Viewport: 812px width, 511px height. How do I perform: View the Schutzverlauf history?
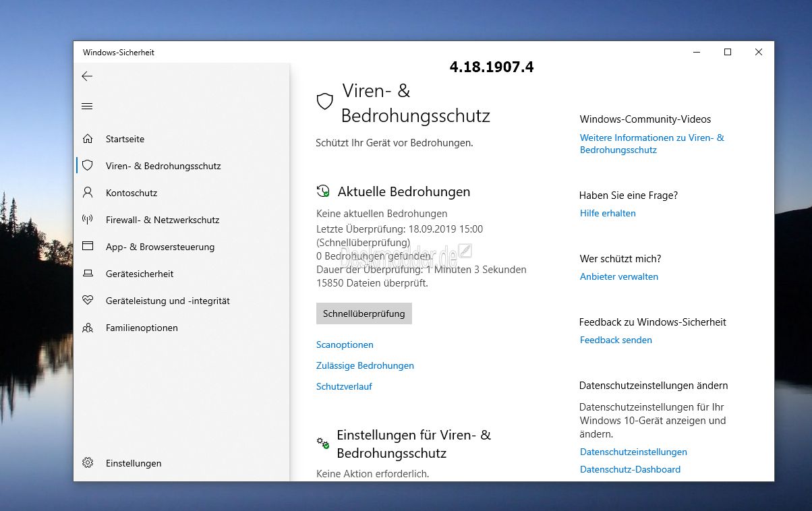(x=344, y=386)
